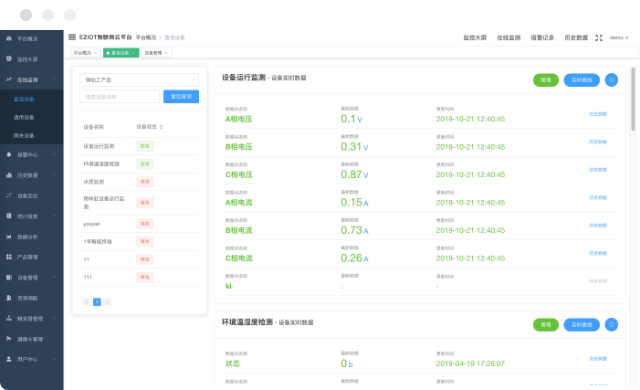Click the 历史数据 bar chart icon
This screenshot has width=640, height=390.
click(x=9, y=175)
